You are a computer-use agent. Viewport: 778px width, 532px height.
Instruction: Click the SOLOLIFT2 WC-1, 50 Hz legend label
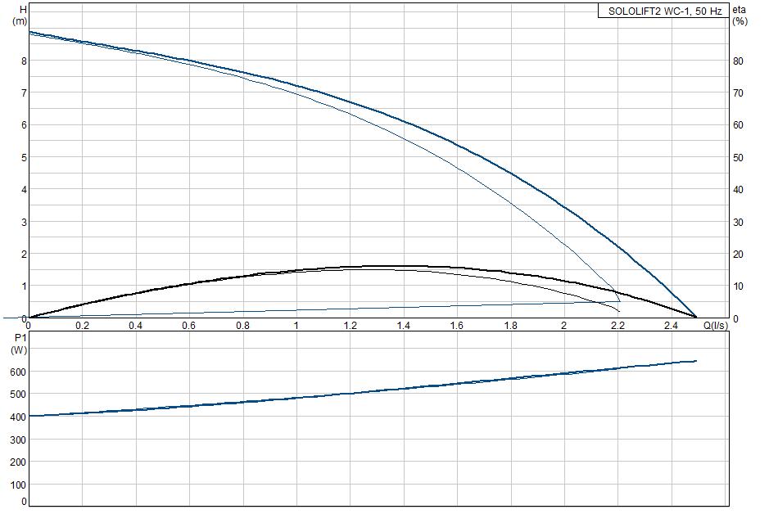664,11
